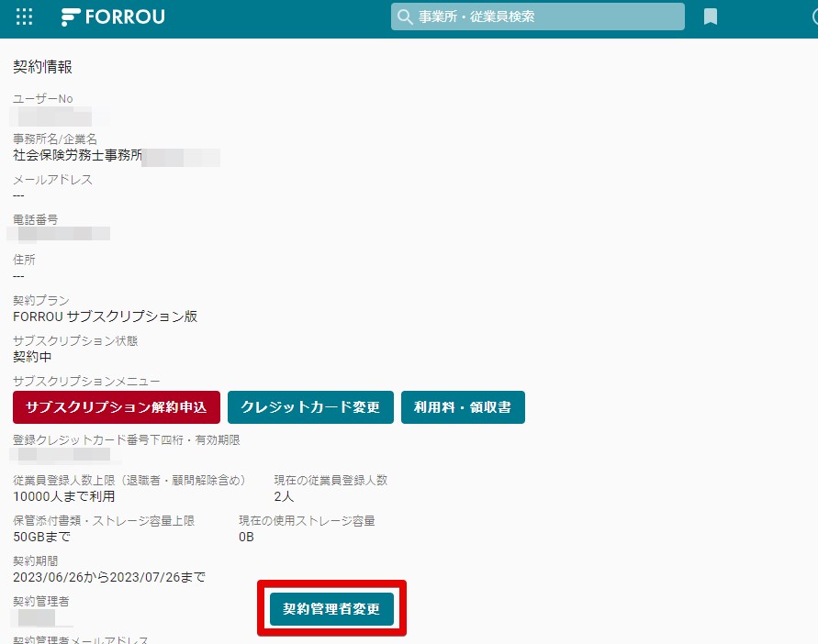This screenshot has height=644, width=818.
Task: Open the apps grid menu icon
Action: pyautogui.click(x=24, y=17)
